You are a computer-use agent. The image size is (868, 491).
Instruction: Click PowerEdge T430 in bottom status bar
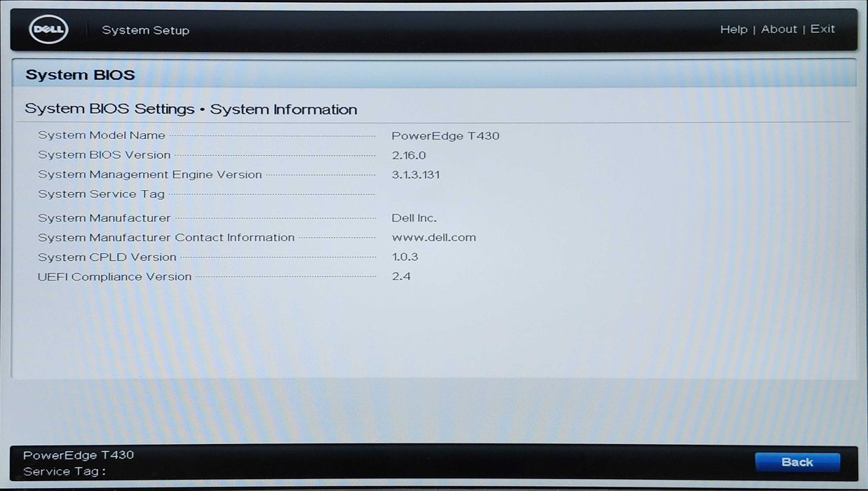(x=79, y=455)
